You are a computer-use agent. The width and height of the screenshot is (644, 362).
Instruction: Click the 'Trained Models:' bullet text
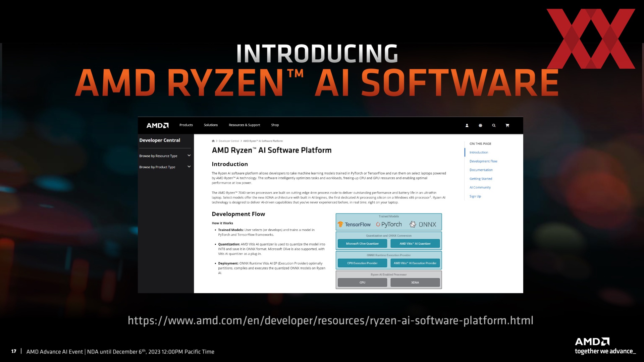(231, 230)
